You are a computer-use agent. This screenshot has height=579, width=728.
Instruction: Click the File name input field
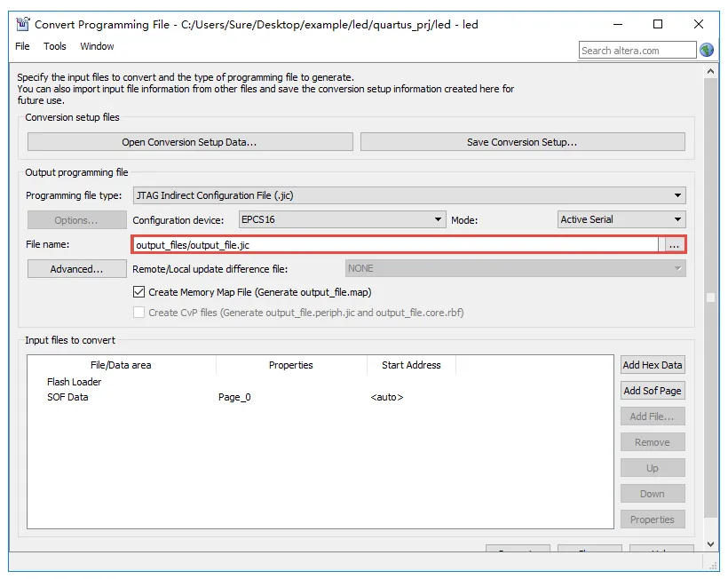coord(396,245)
